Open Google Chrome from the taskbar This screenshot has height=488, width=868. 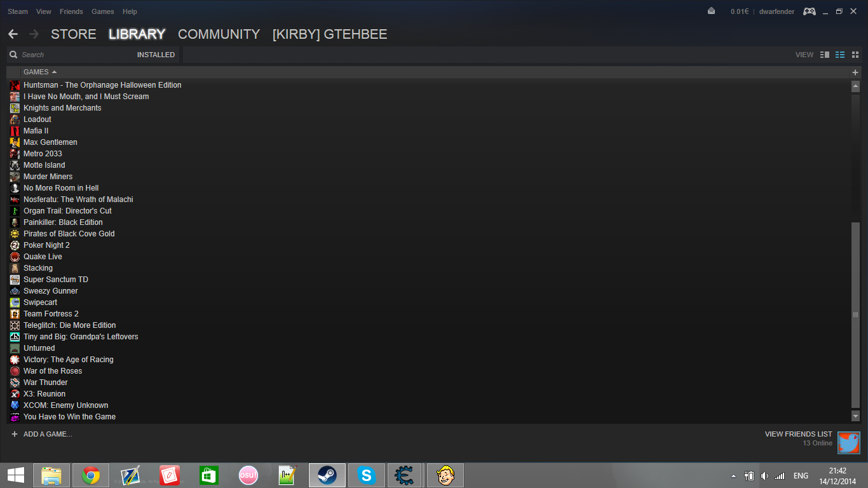coord(90,475)
